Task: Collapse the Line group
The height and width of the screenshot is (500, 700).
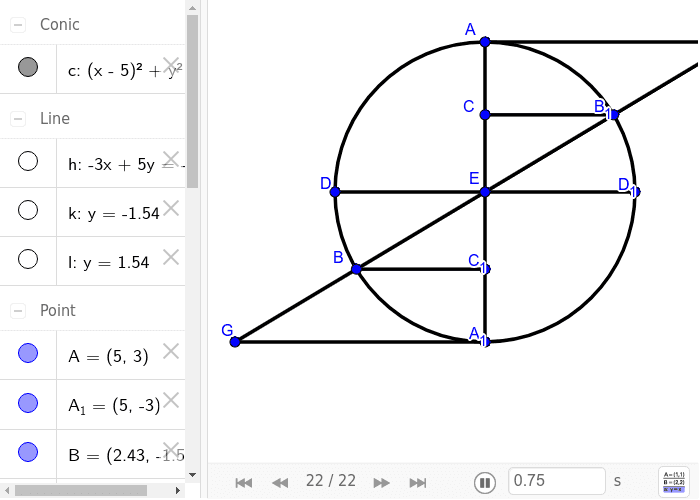Action: [x=18, y=119]
